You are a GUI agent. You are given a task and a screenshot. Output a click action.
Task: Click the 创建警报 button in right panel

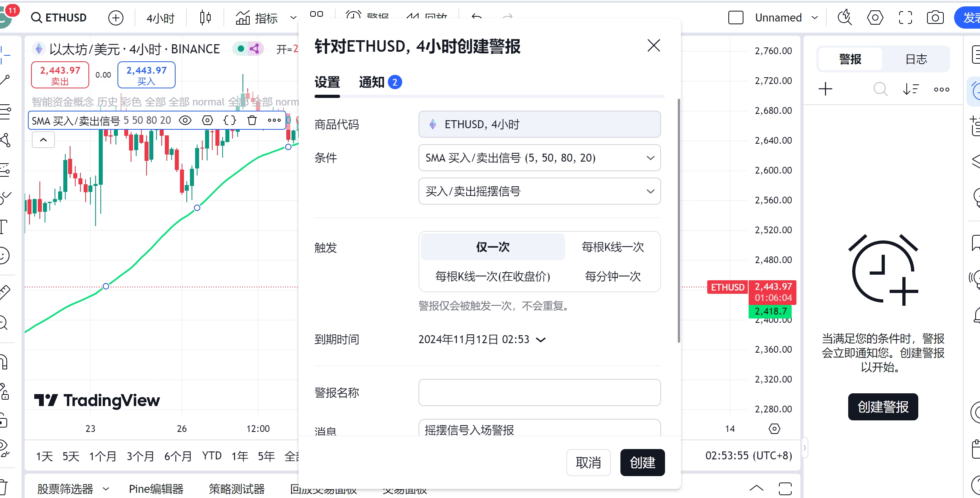(883, 407)
